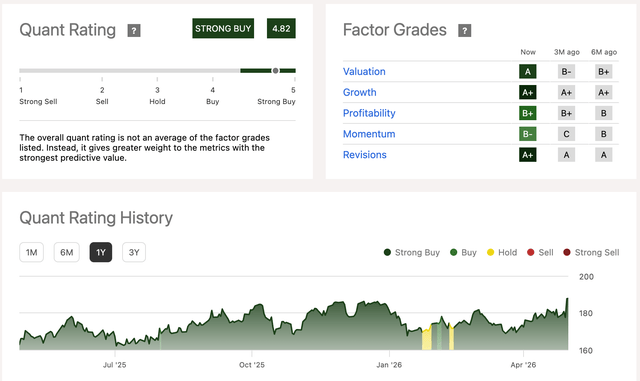Open the Momentum factor link

369,134
